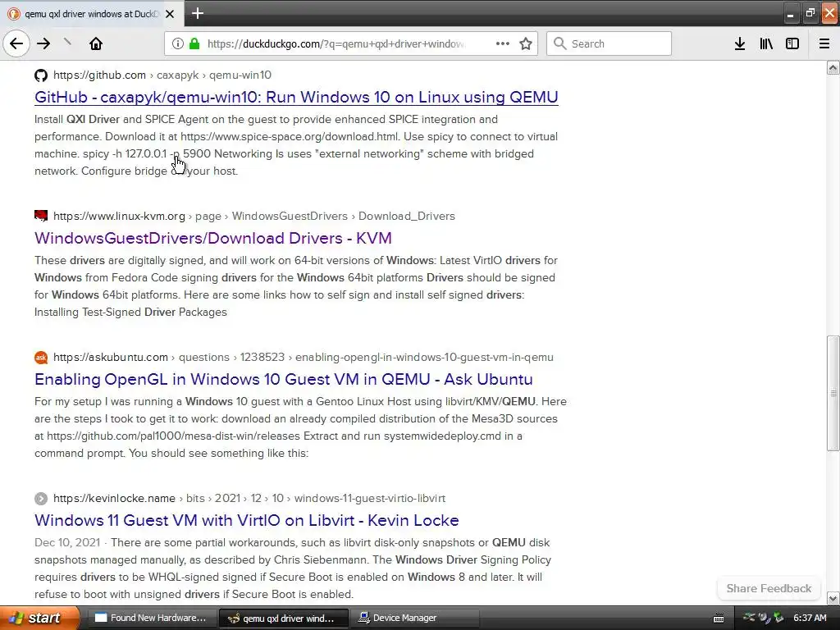Click the vertical scrollbar thumb
This screenshot has width=840, height=630.
click(833, 393)
